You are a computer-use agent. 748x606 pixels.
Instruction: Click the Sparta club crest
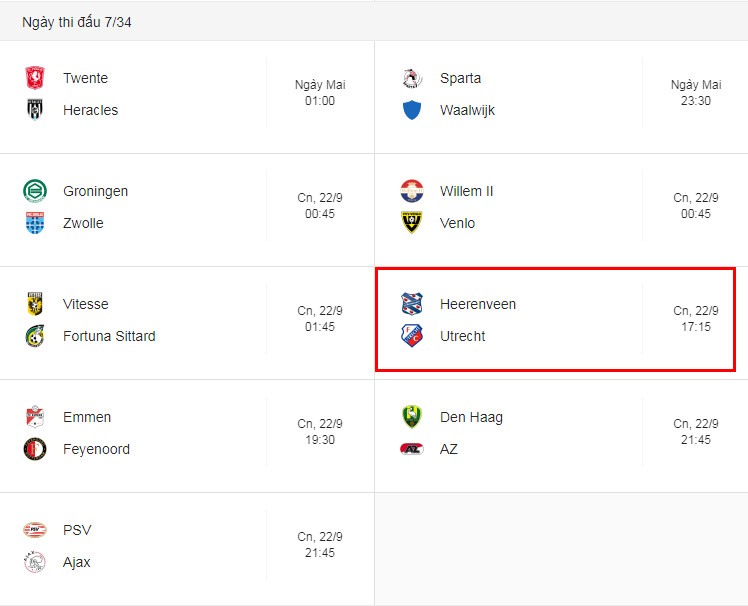tap(412, 78)
